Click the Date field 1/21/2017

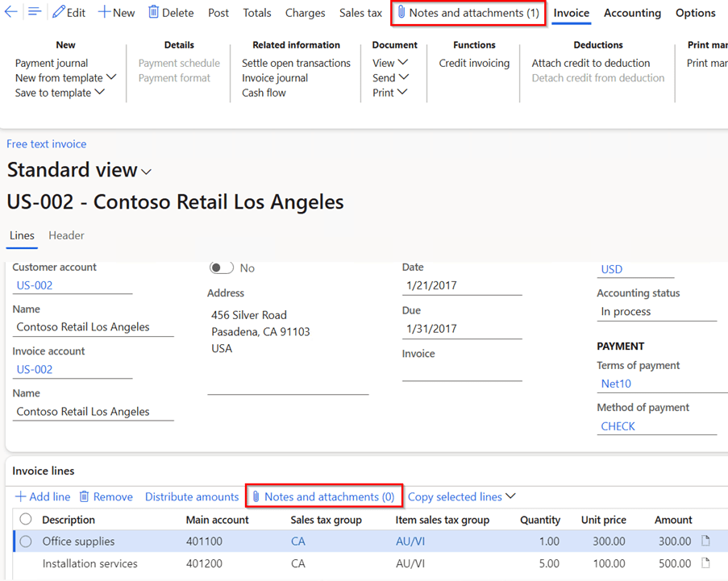(462, 285)
